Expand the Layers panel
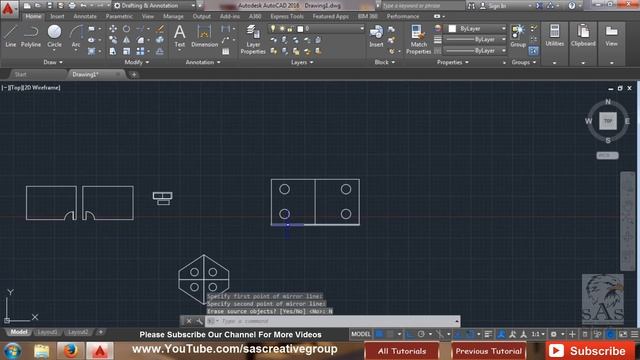The width and height of the screenshot is (640, 360). point(302,62)
